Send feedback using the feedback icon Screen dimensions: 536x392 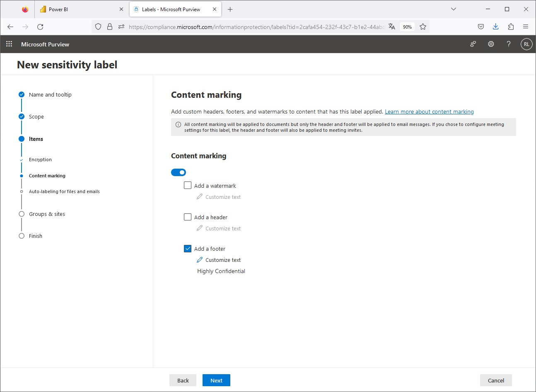pyautogui.click(x=473, y=44)
